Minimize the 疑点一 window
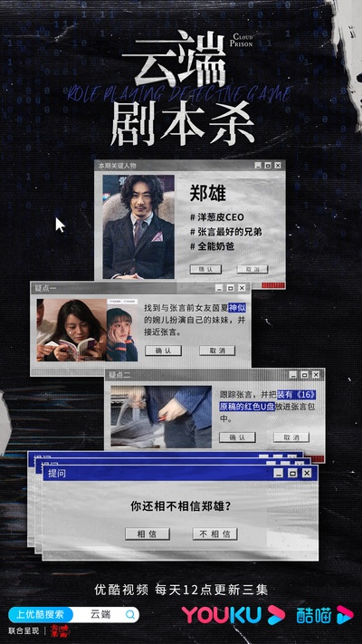The height and width of the screenshot is (644, 362). 220,288
